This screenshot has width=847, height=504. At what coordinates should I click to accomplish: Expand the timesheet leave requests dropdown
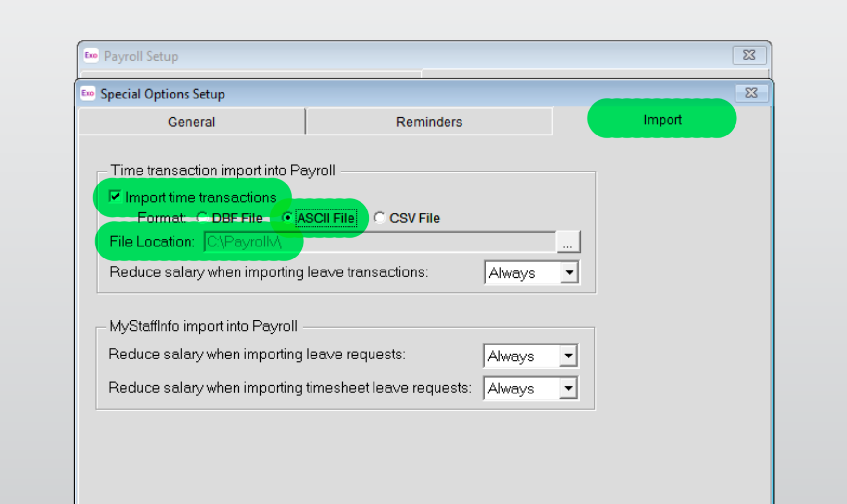pyautogui.click(x=568, y=388)
